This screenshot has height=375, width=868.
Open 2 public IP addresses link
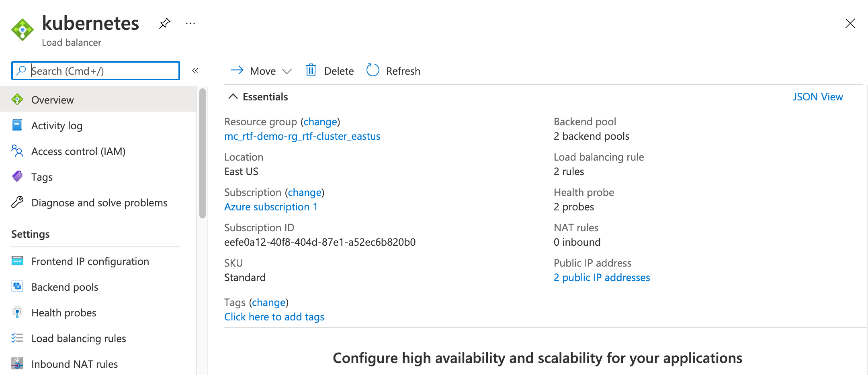tap(602, 277)
